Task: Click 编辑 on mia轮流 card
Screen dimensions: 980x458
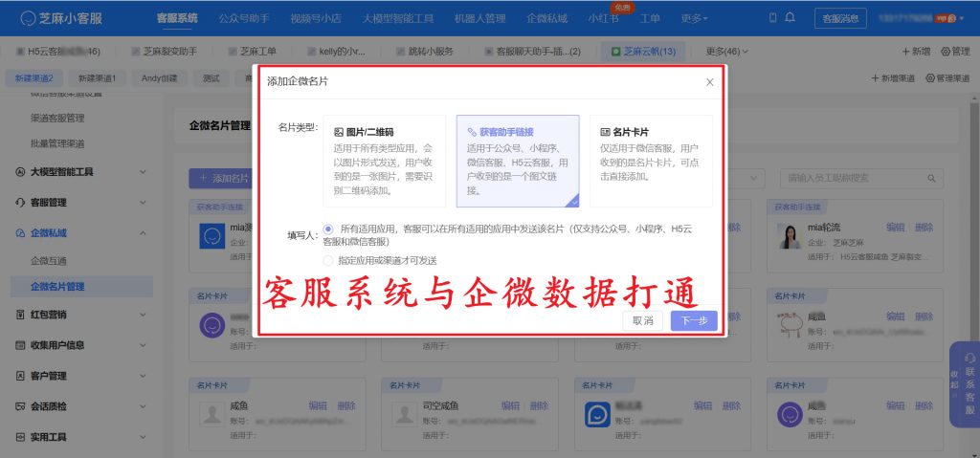Action: [895, 228]
